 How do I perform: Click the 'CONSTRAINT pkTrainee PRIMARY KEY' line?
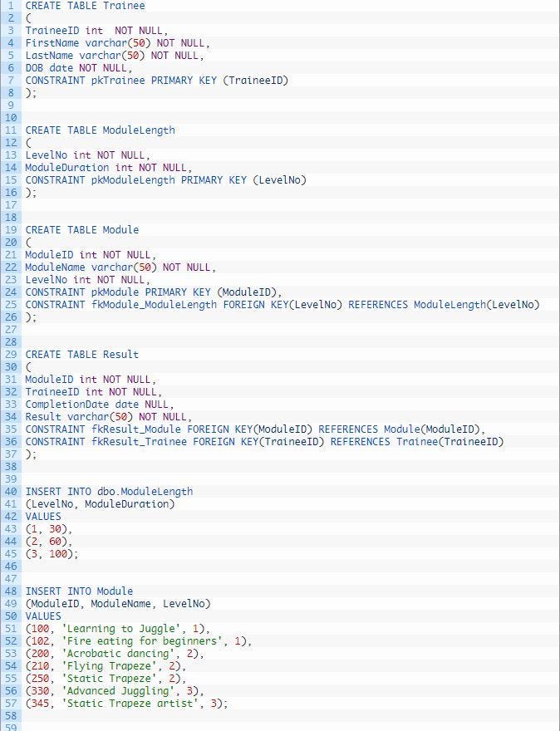pyautogui.click(x=157, y=81)
